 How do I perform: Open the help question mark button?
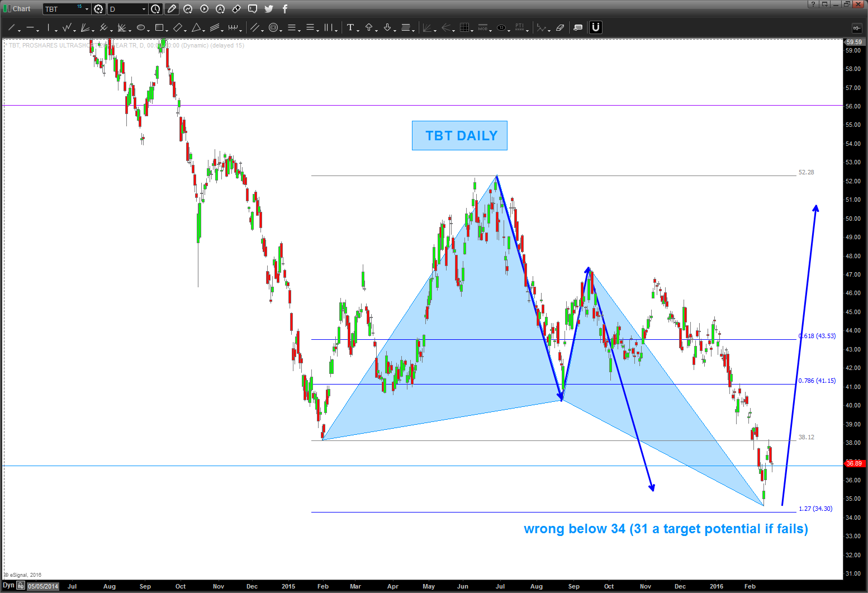tap(812, 4)
